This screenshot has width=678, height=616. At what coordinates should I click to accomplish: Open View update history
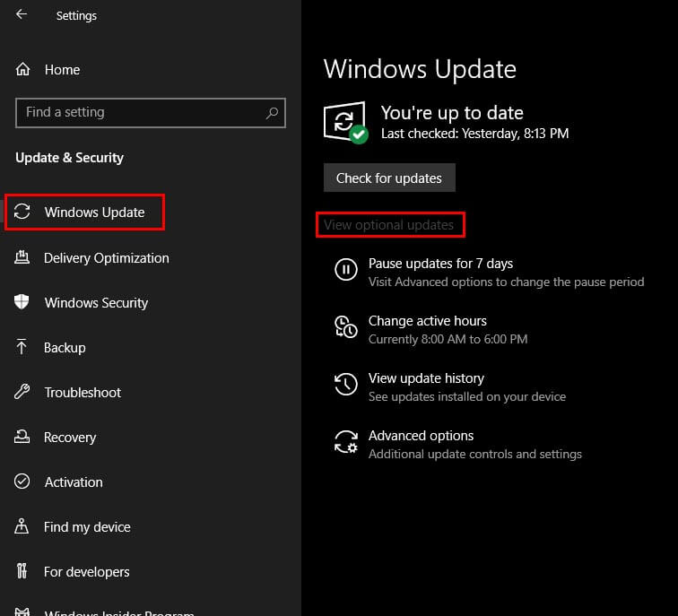click(x=426, y=378)
